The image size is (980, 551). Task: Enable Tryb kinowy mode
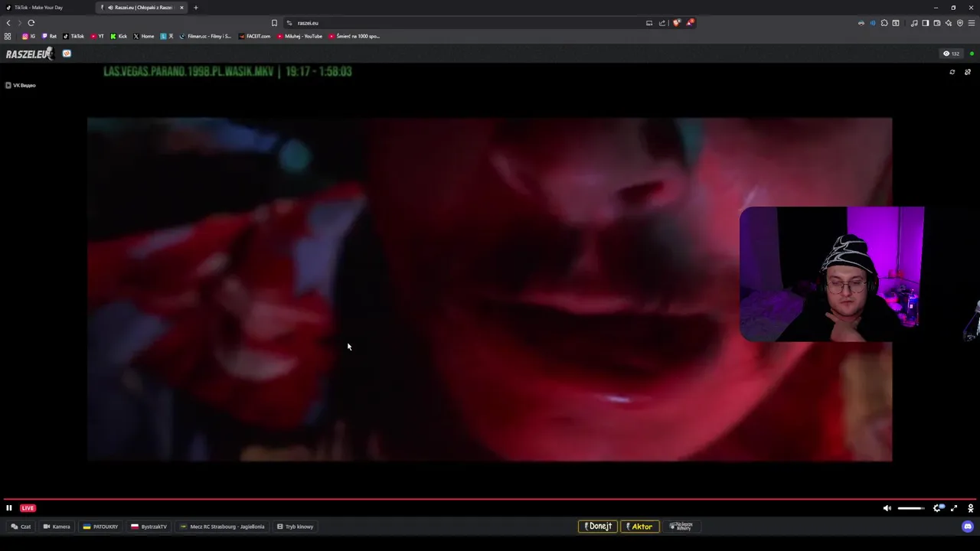coord(296,527)
